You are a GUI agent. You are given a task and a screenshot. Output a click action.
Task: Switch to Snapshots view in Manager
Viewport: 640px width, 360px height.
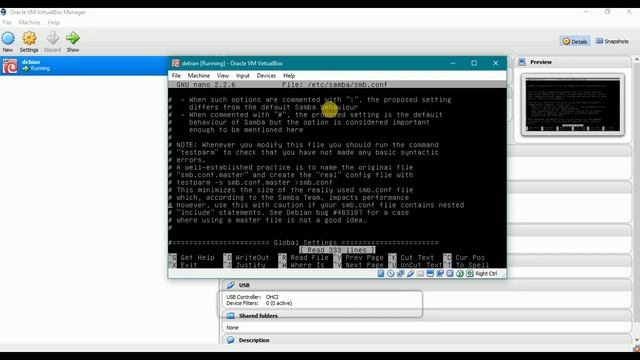pyautogui.click(x=612, y=41)
